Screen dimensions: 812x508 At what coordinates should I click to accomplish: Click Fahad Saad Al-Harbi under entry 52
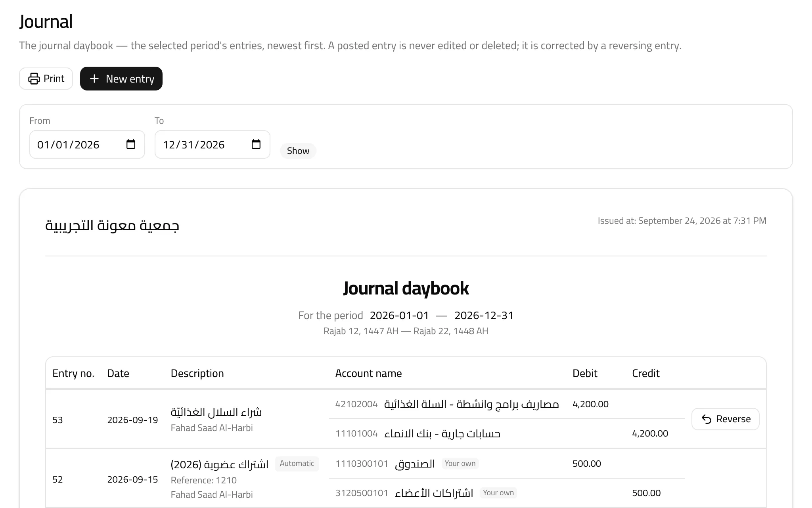(x=212, y=495)
